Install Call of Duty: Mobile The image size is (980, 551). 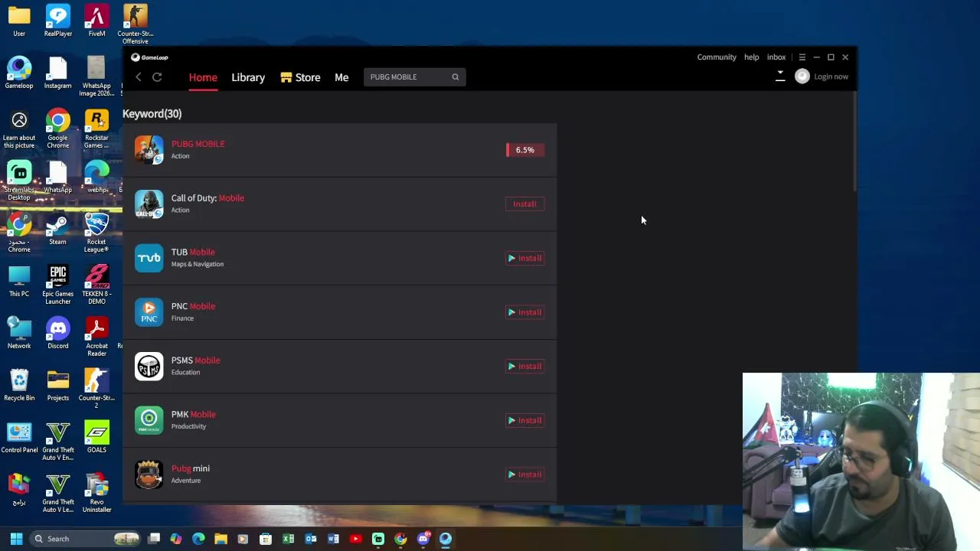point(524,204)
